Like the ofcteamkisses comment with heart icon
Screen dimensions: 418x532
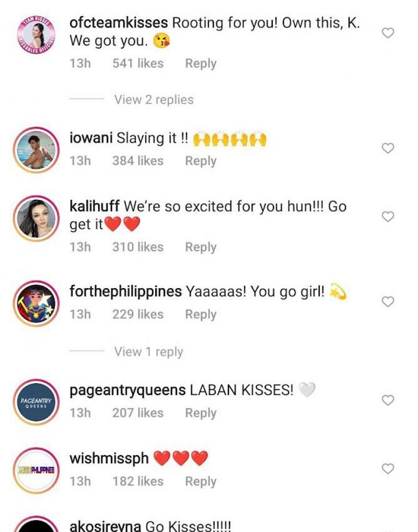coord(388,33)
